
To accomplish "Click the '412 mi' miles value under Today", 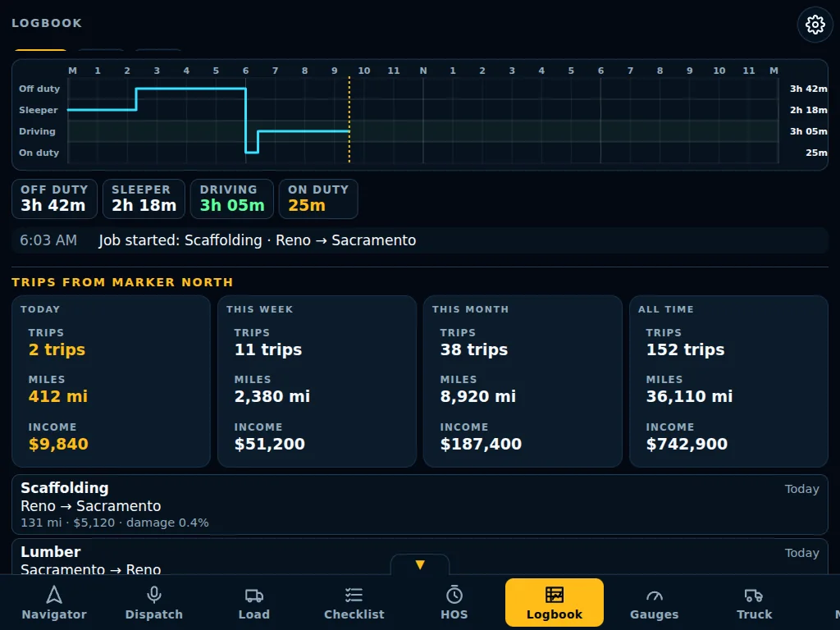I will pos(58,396).
